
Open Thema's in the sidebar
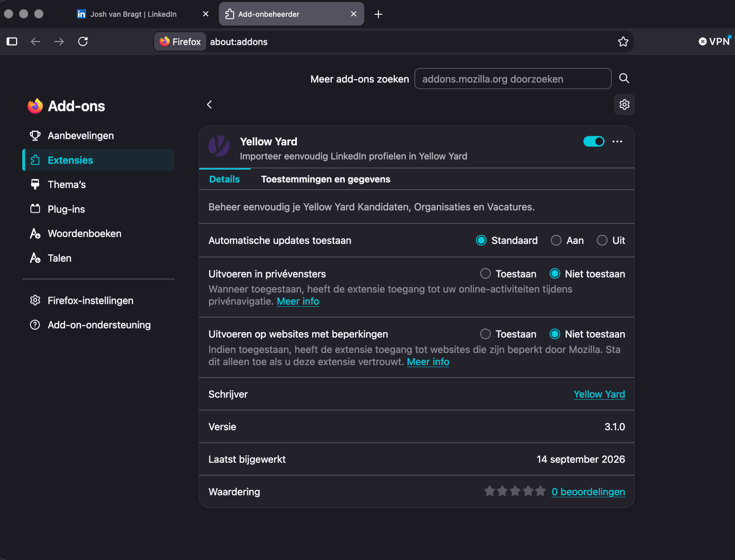(98, 184)
